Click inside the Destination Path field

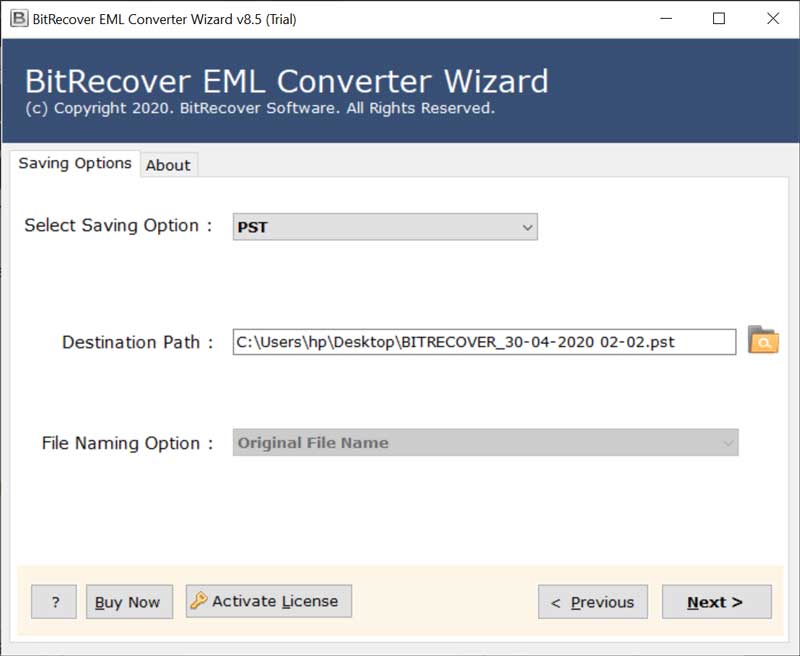[484, 342]
